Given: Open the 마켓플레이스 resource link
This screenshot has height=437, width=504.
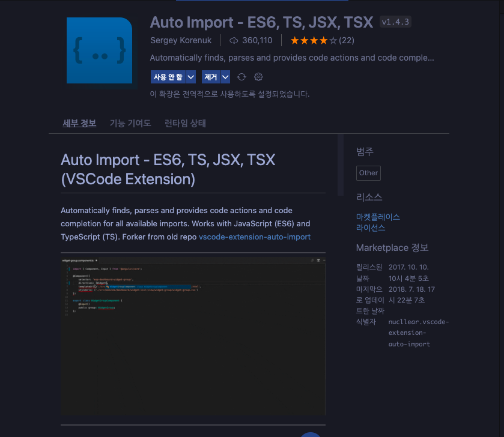Looking at the screenshot, I should point(378,217).
